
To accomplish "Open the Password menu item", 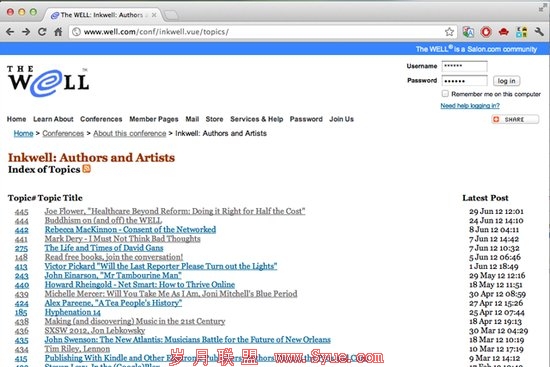I will coord(306,119).
